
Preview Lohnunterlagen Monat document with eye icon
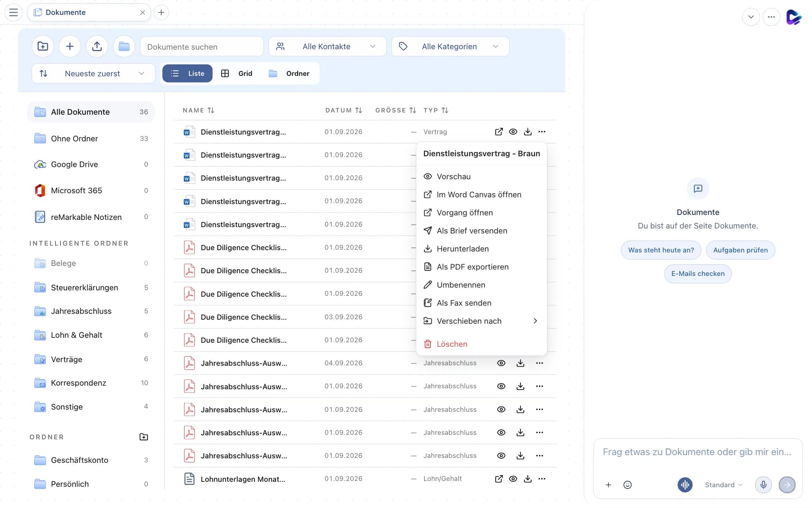point(513,479)
